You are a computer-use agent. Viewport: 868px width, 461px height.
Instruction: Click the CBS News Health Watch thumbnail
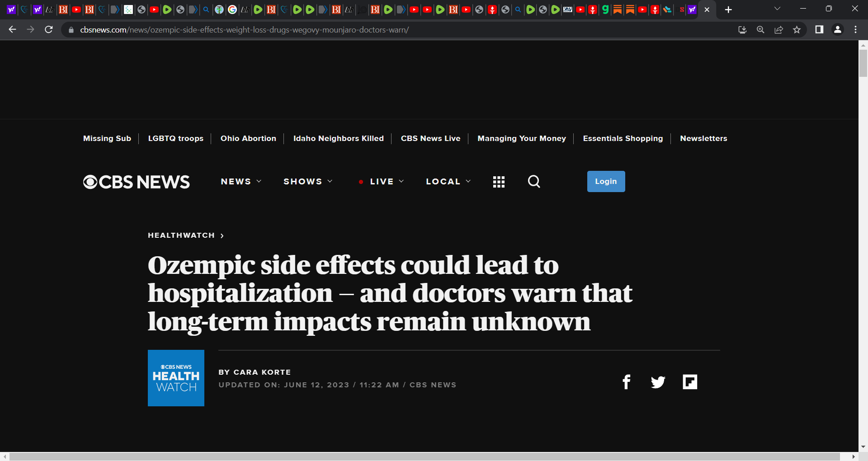pos(176,378)
